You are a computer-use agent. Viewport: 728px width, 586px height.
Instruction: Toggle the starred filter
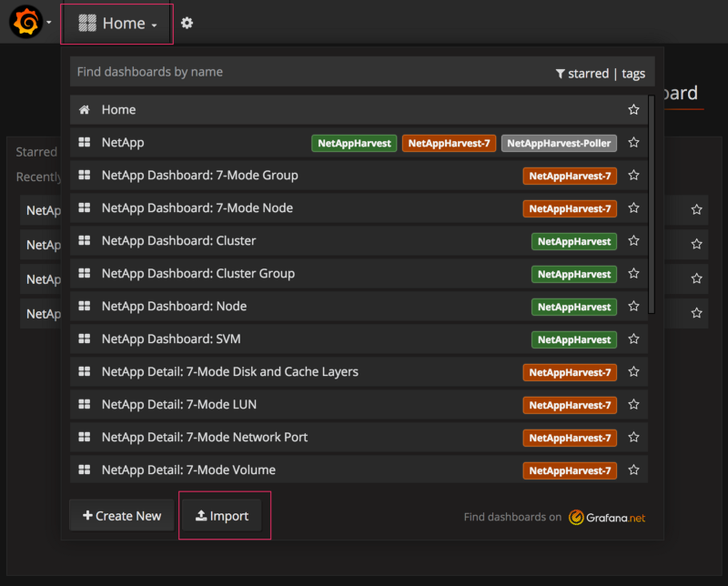tap(582, 74)
